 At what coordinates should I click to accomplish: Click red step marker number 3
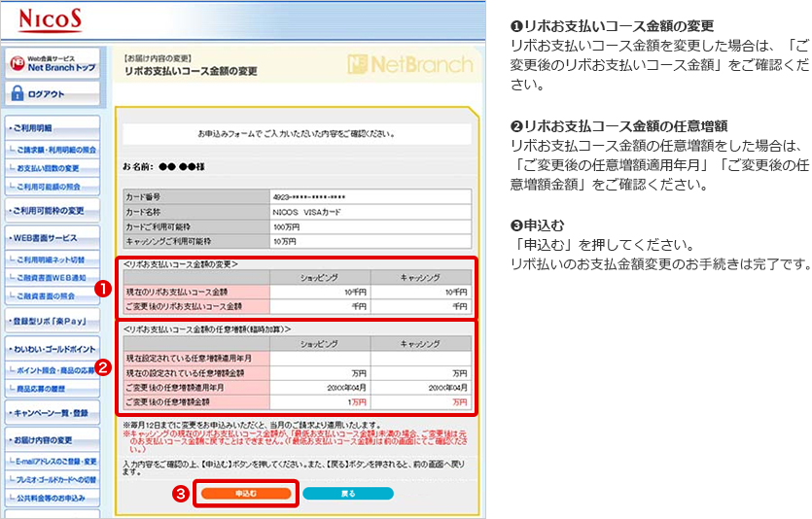[x=179, y=493]
